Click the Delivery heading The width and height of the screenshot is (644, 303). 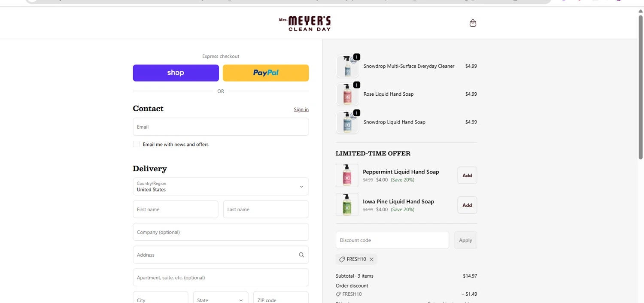pyautogui.click(x=150, y=169)
